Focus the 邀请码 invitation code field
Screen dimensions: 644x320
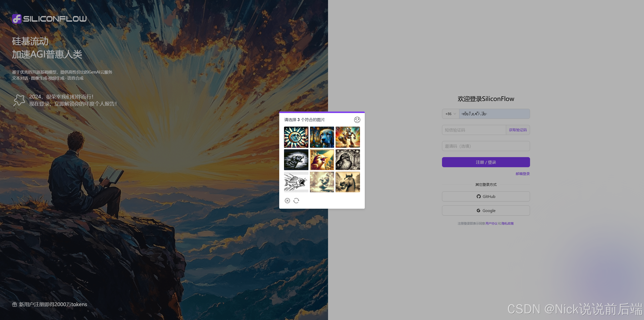[x=486, y=146]
